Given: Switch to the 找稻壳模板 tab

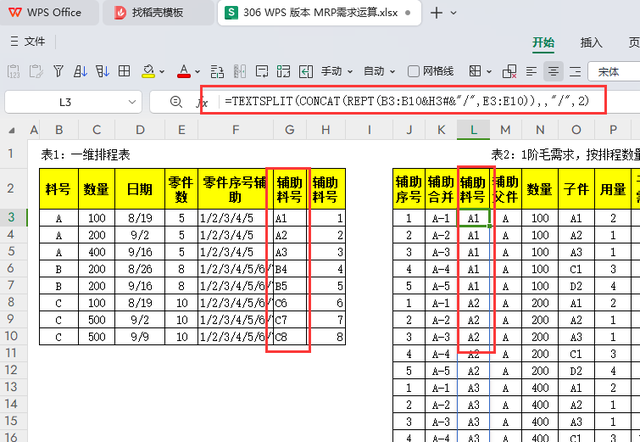Looking at the screenshot, I should coord(158,13).
